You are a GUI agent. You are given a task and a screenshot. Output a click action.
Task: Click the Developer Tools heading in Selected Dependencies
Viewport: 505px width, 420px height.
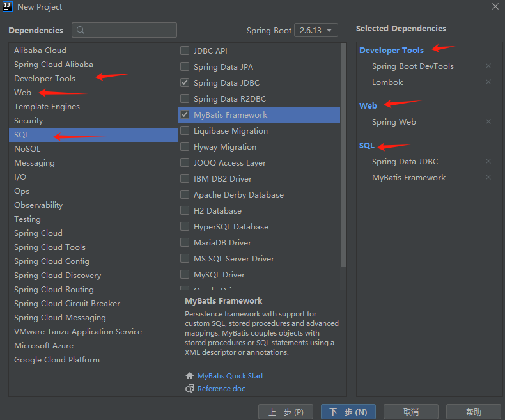(x=391, y=51)
